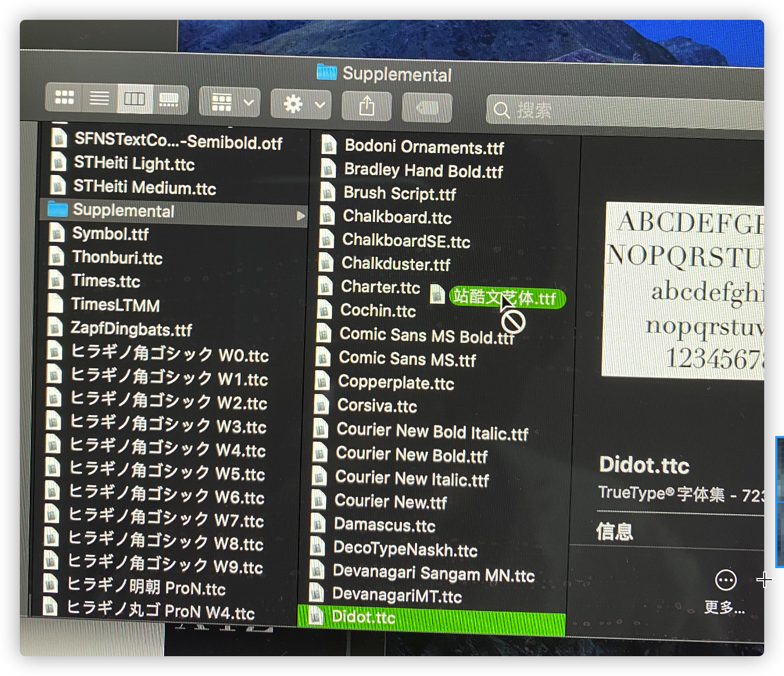Click the Copperplate.ttc file icon
The height and width of the screenshot is (676, 784).
pyautogui.click(x=322, y=381)
